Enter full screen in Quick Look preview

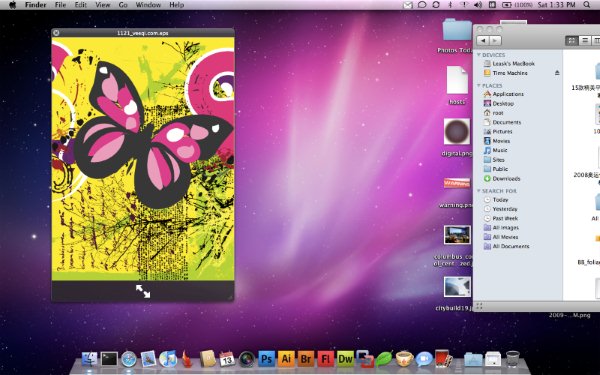[x=143, y=291]
